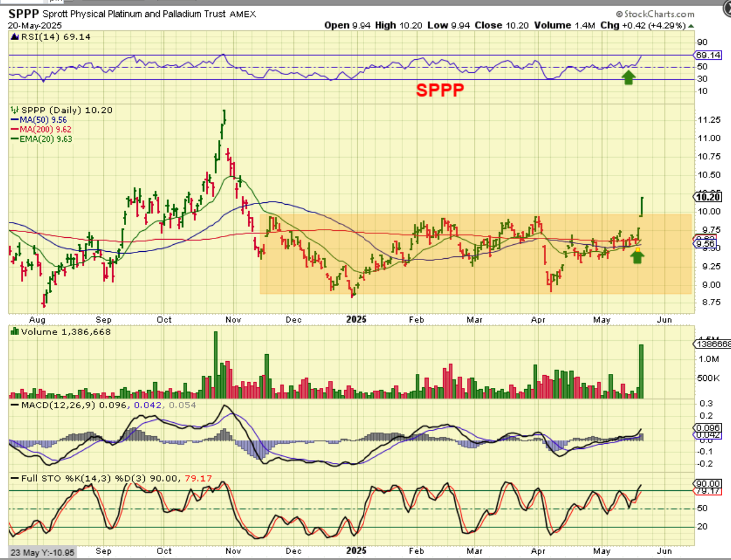Image resolution: width=731 pixels, height=560 pixels.
Task: Click the 11.25 price axis label
Action: click(x=709, y=120)
